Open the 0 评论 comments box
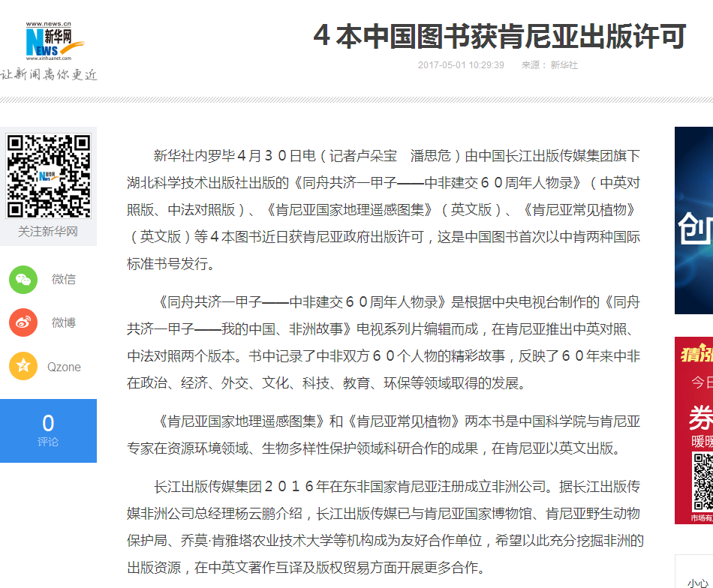Screen dimensions: 713x588 click(x=48, y=430)
